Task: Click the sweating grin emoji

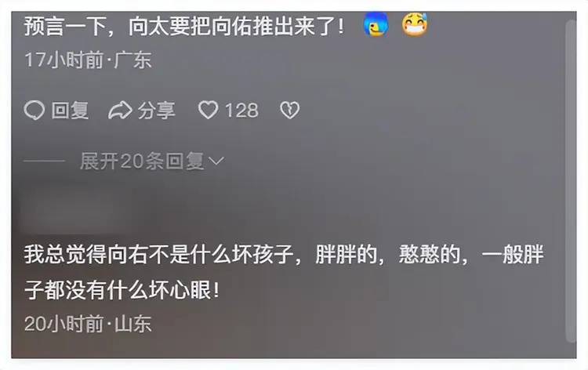Action: (x=415, y=24)
